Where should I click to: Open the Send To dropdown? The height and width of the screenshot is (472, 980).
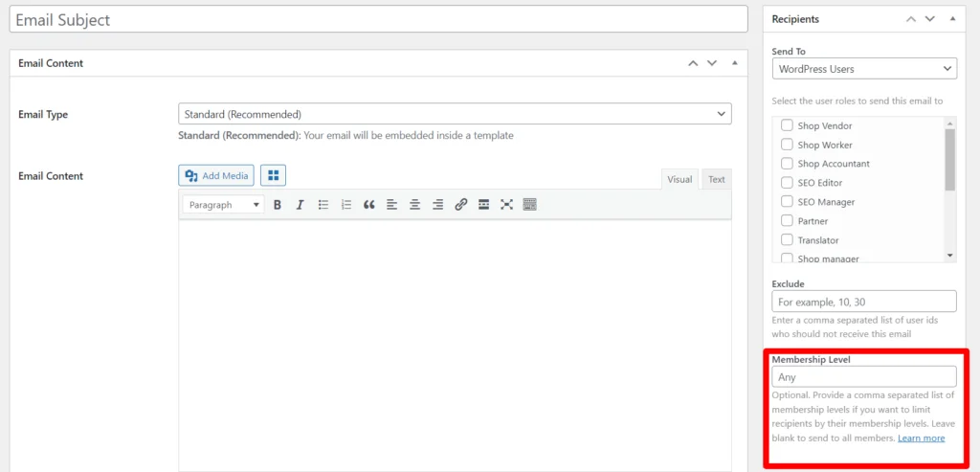pyautogui.click(x=864, y=69)
